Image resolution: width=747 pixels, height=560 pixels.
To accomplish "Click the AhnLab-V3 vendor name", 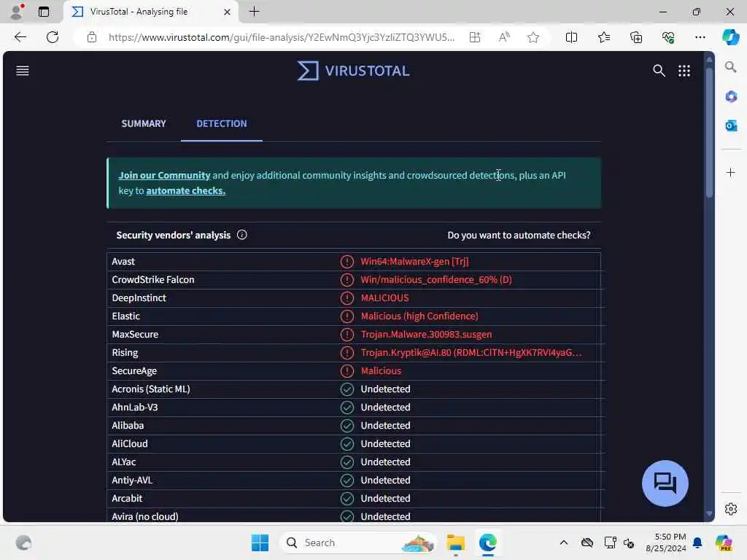I will pyautogui.click(x=134, y=407).
